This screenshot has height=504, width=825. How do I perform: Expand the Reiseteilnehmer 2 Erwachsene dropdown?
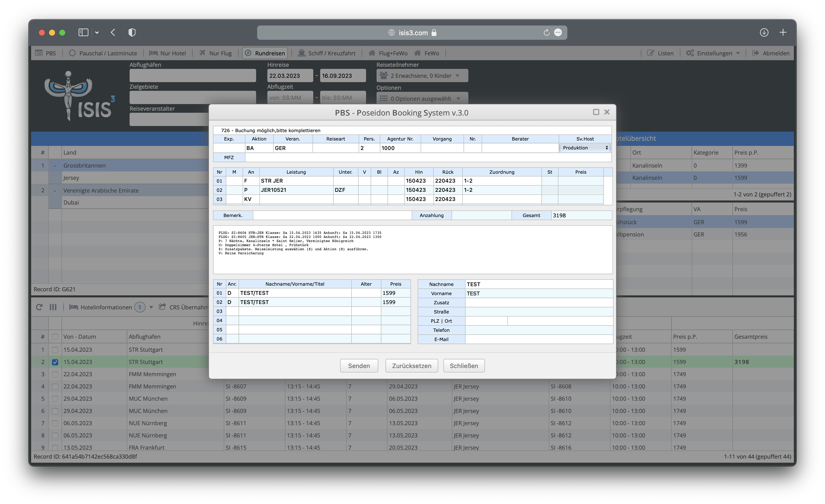coord(422,76)
